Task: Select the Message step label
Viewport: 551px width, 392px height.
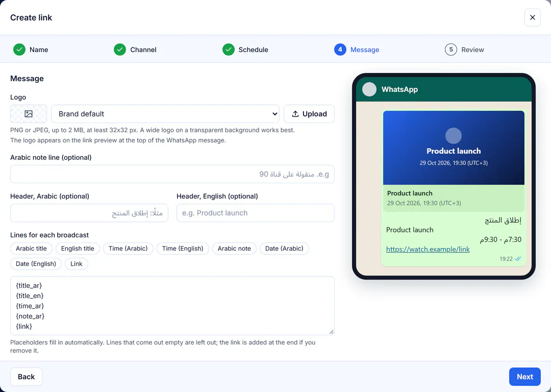Action: (x=365, y=50)
